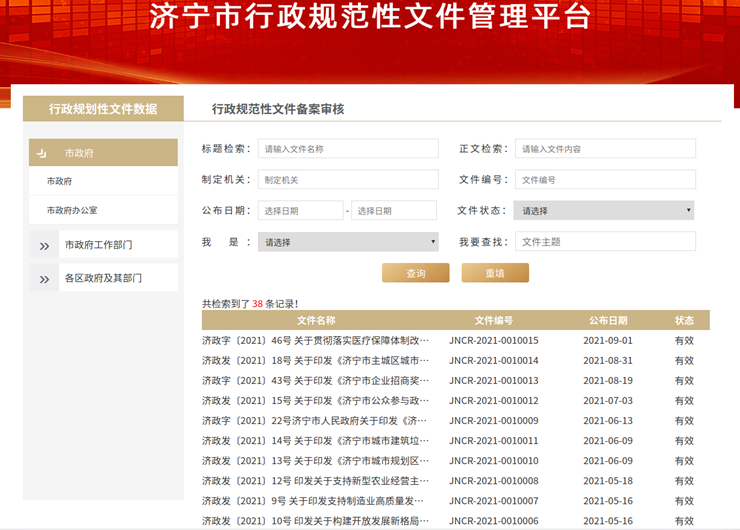
Task: Open document 济政发〔2021〕14号 城市建筑垃
Action: 315,441
